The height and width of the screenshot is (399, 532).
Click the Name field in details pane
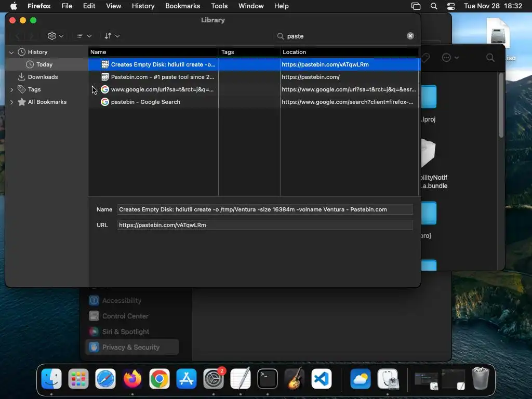click(x=265, y=209)
